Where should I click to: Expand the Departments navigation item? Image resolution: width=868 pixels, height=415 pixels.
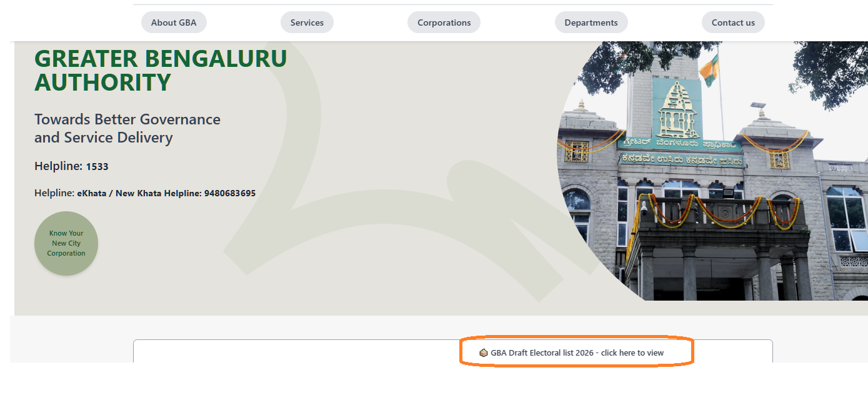click(x=591, y=22)
